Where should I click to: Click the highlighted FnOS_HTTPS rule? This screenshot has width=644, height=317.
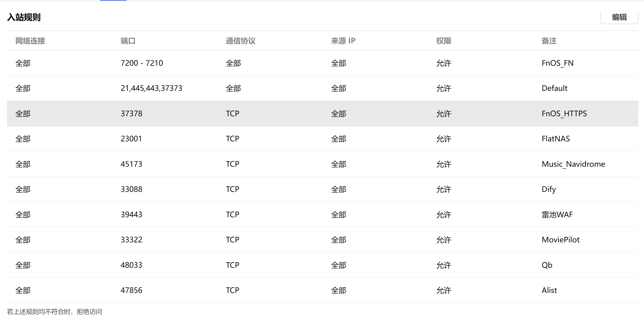[x=564, y=114]
